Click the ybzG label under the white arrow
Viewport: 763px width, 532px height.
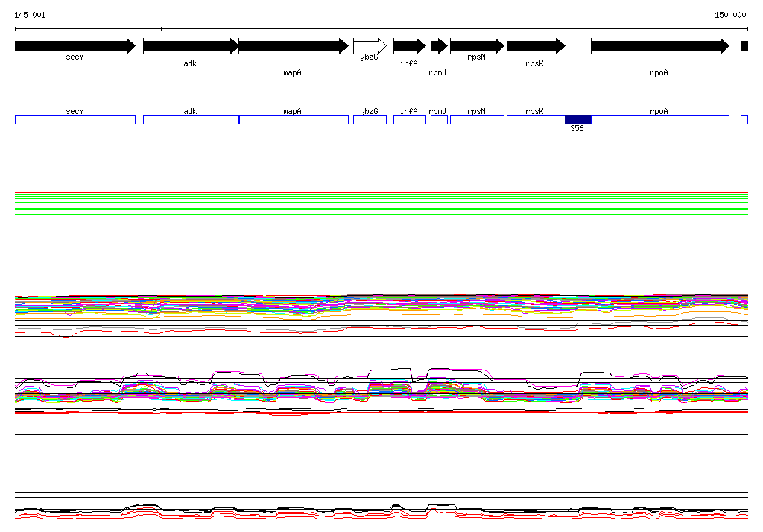369,57
